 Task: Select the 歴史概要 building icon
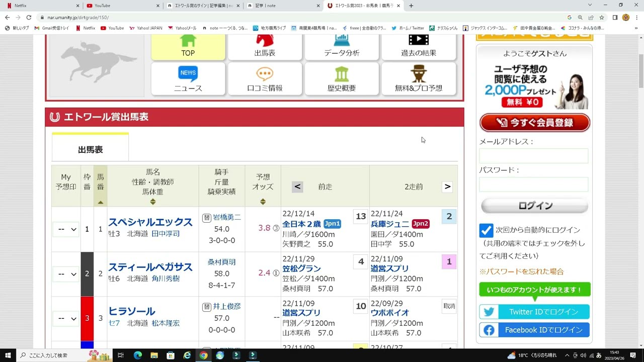[342, 75]
